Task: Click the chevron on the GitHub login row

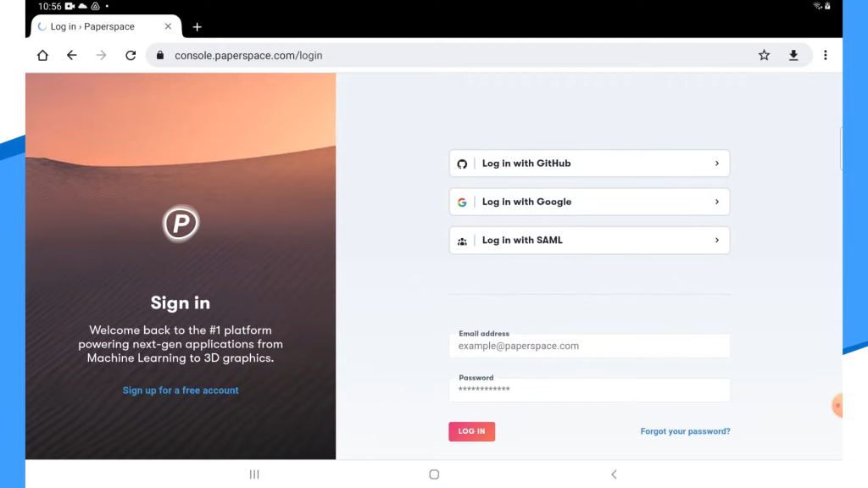Action: coord(717,164)
